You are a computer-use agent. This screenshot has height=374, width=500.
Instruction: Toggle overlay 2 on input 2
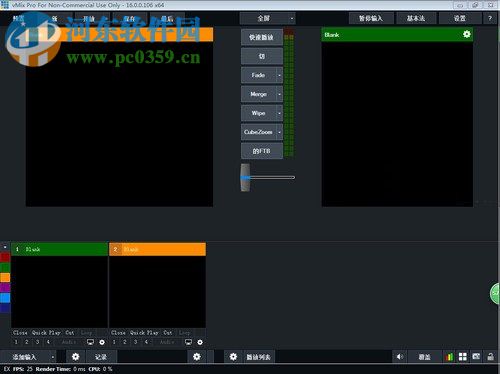(125, 342)
